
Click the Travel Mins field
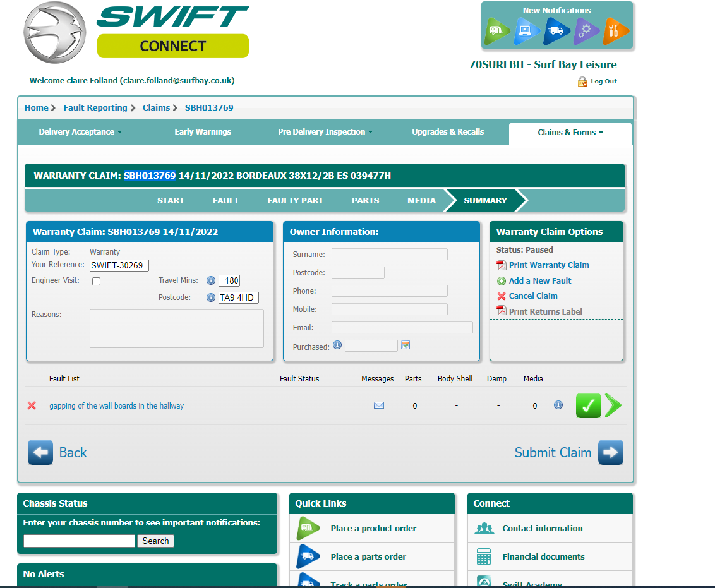(229, 281)
